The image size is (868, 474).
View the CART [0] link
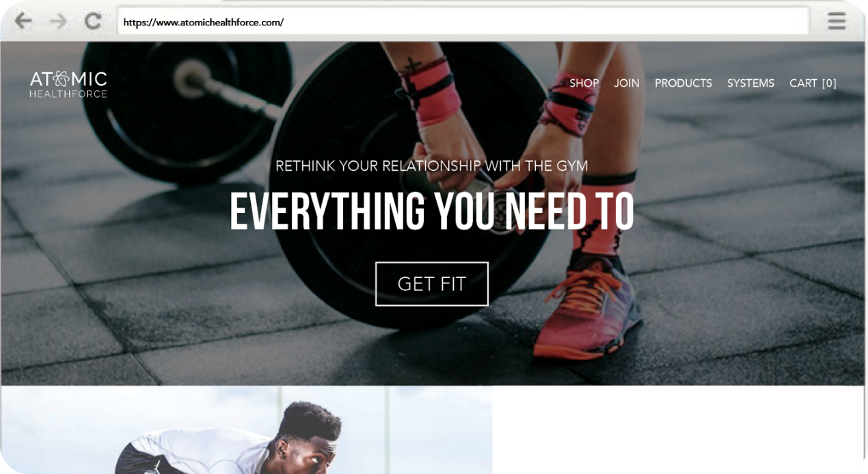click(813, 83)
